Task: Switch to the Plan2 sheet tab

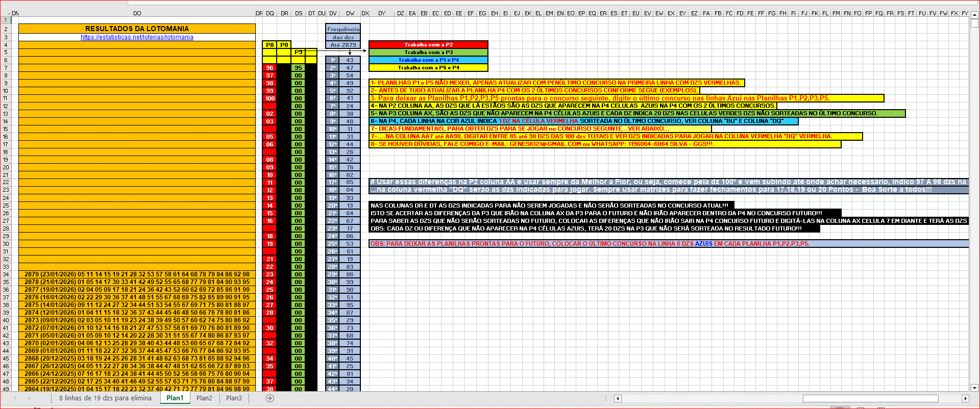Action: click(x=204, y=398)
